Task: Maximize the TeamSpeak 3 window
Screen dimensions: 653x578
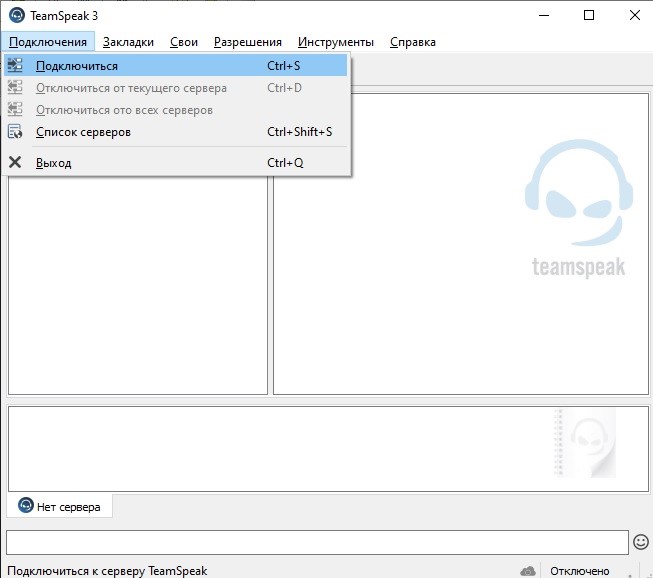Action: pyautogui.click(x=589, y=15)
